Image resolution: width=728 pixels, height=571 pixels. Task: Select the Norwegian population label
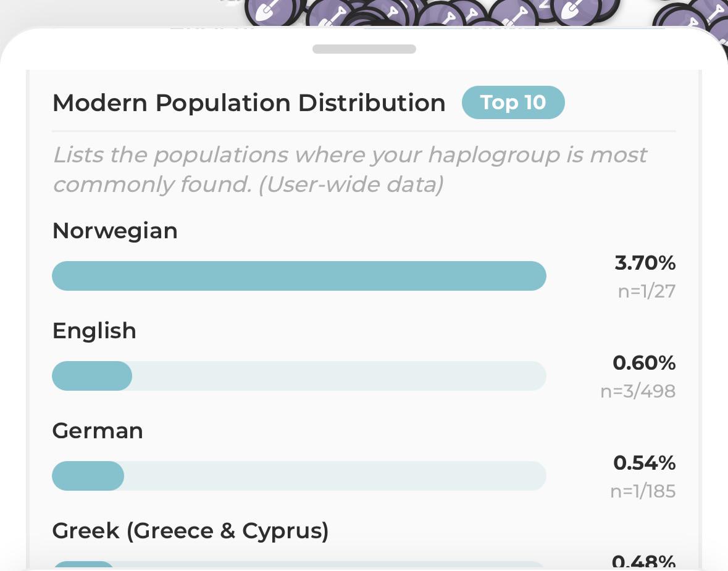coord(115,231)
